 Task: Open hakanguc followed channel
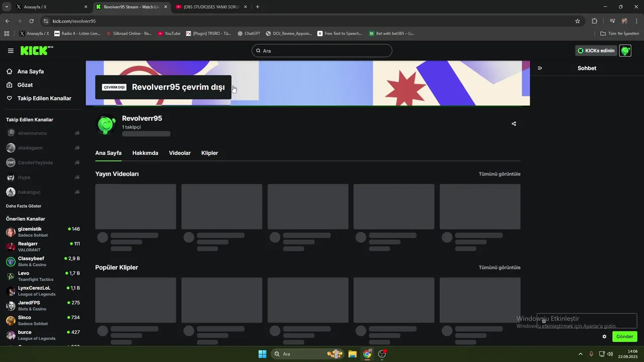point(43,192)
